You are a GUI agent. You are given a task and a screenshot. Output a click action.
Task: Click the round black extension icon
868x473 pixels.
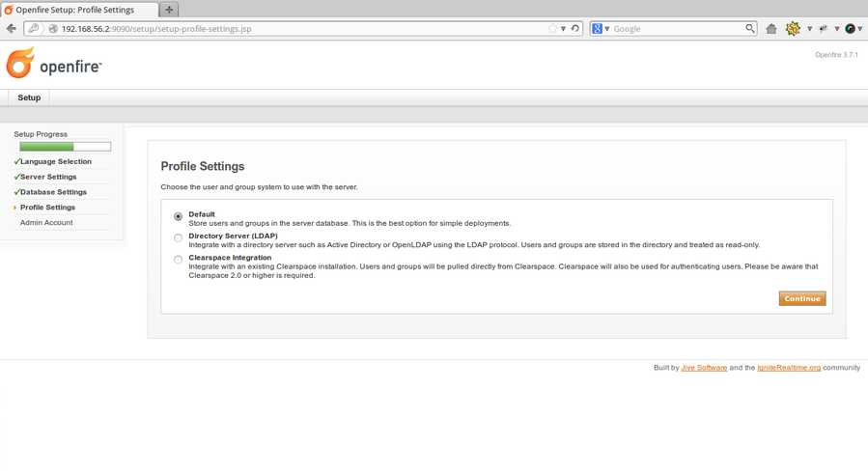pyautogui.click(x=850, y=29)
